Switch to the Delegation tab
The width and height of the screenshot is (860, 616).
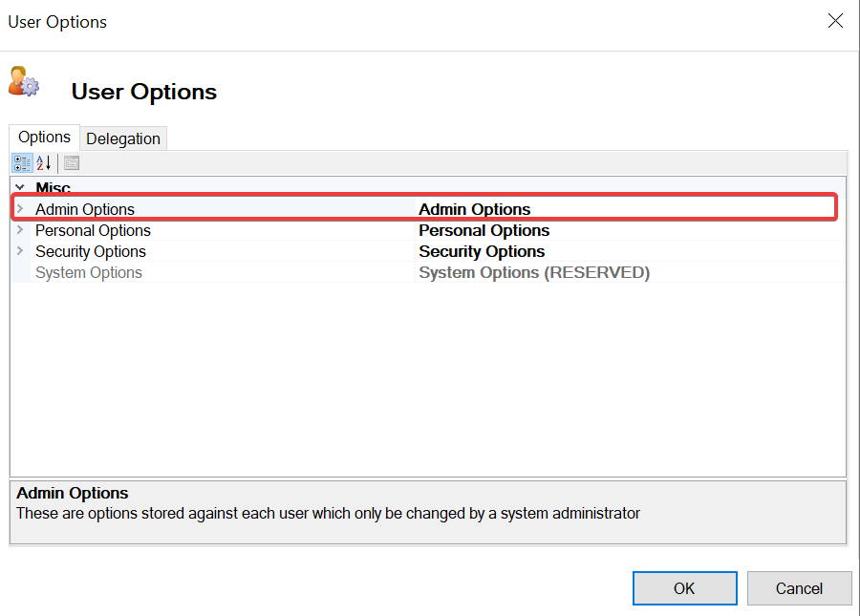123,138
